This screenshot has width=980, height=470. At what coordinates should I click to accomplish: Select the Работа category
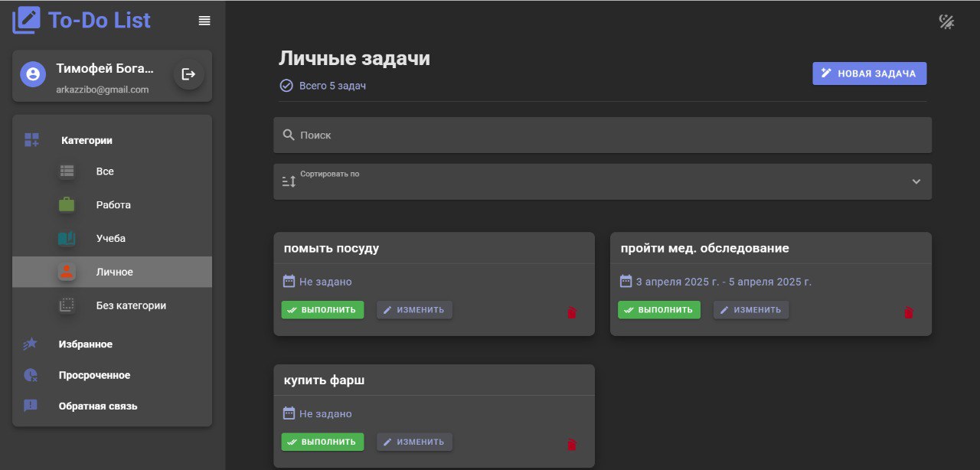click(x=113, y=205)
